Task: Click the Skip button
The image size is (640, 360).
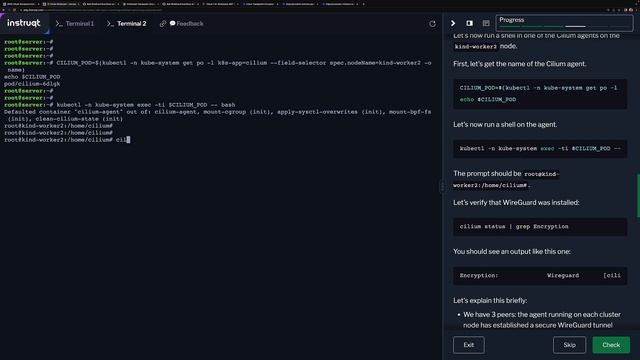Action: pos(569,345)
